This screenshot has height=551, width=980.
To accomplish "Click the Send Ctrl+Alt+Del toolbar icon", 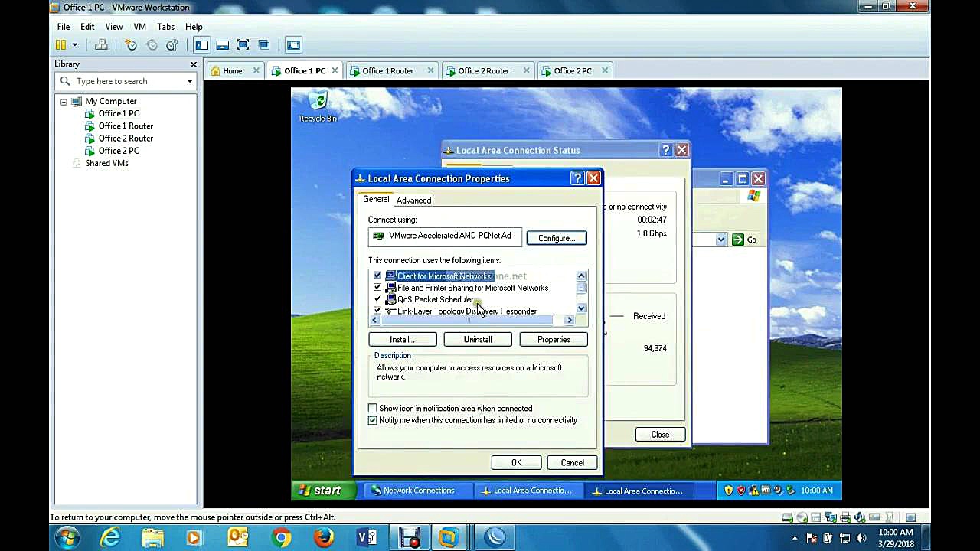I will point(101,45).
